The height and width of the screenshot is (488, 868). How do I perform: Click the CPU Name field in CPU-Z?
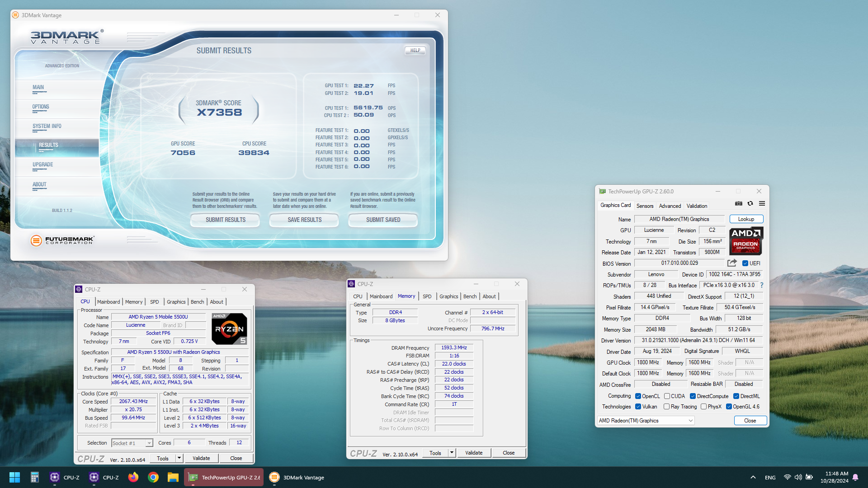[158, 317]
